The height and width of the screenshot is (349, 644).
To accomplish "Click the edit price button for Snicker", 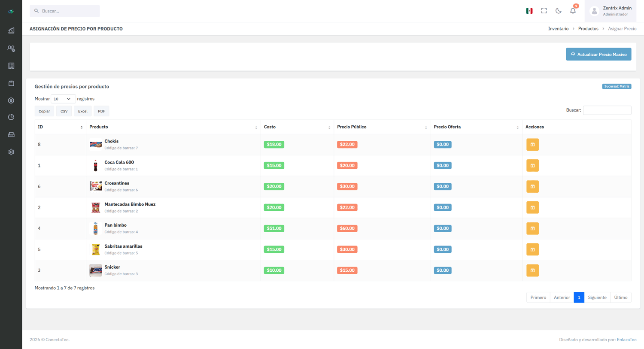I will [x=532, y=270].
